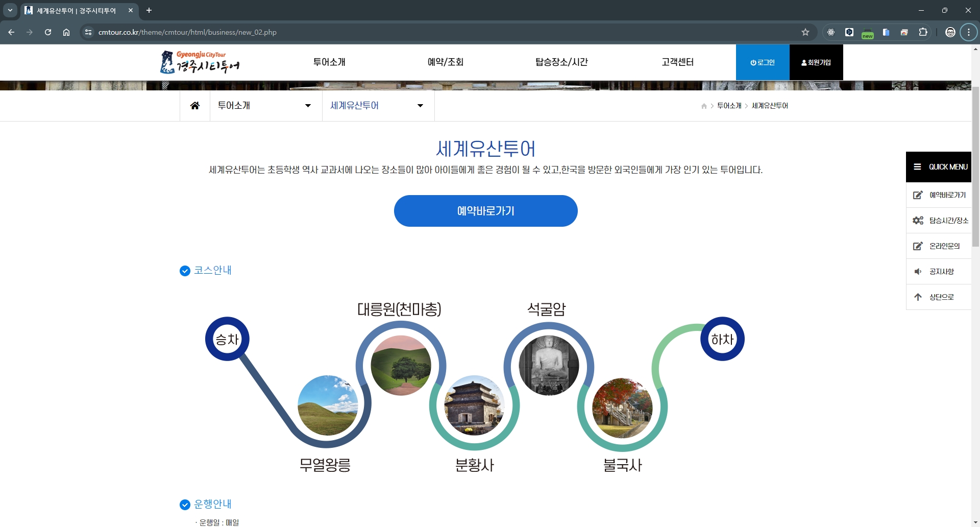Open the browser tab search chevron
The width and height of the screenshot is (980, 527).
tap(10, 10)
